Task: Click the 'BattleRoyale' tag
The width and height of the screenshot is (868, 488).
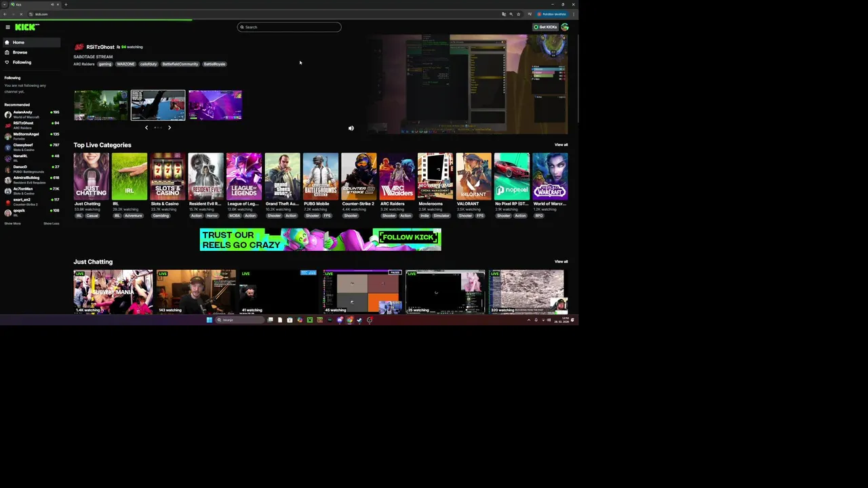Action: pos(214,64)
